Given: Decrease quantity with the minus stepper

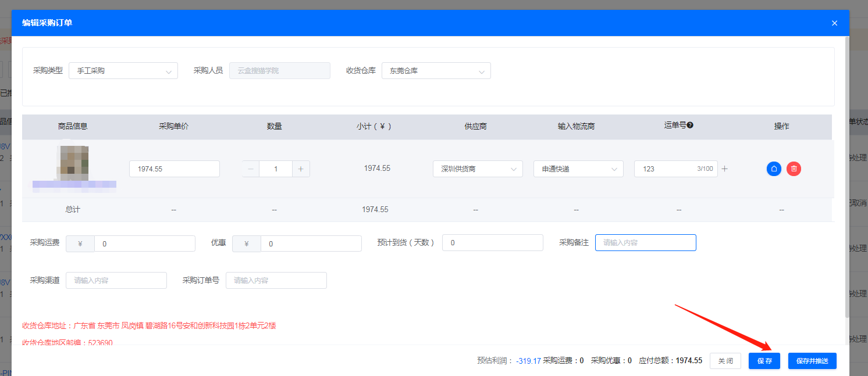Looking at the screenshot, I should 251,169.
